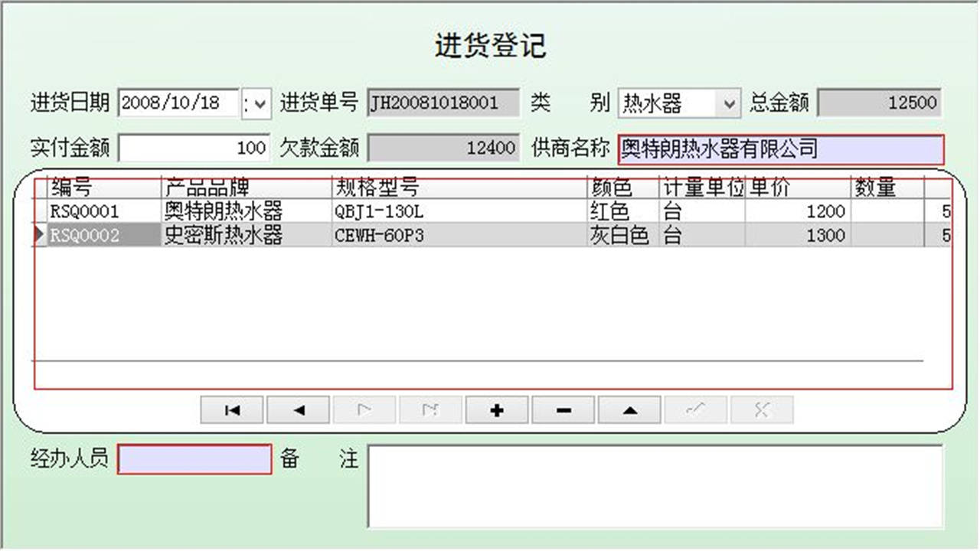Viewport: 980px width, 551px height.
Task: Click the last record navigator button
Action: coord(430,409)
